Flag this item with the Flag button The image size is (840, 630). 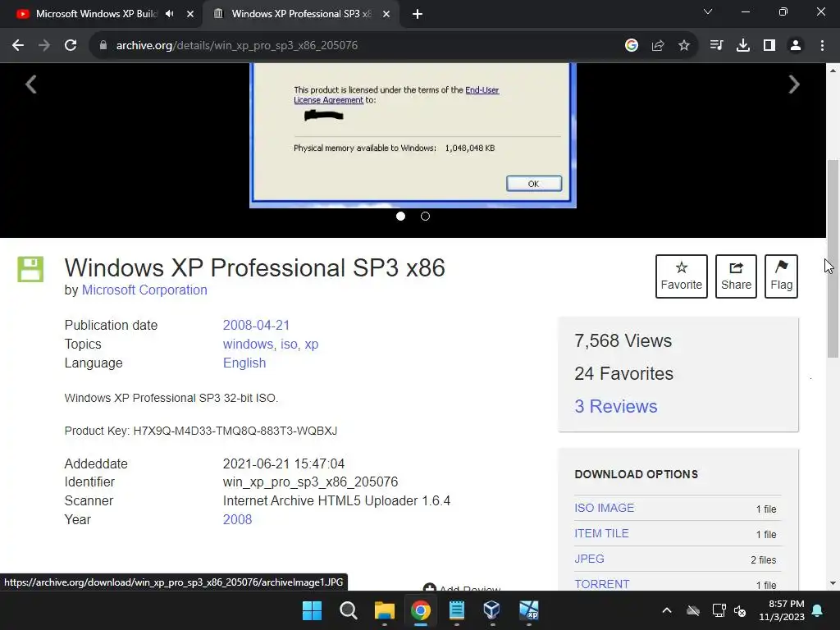point(781,276)
